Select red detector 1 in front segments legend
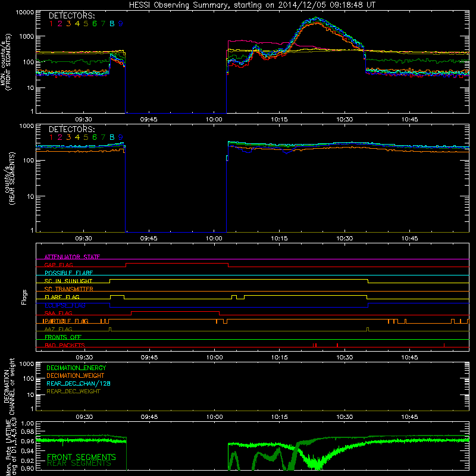476x476 pixels. [51, 24]
